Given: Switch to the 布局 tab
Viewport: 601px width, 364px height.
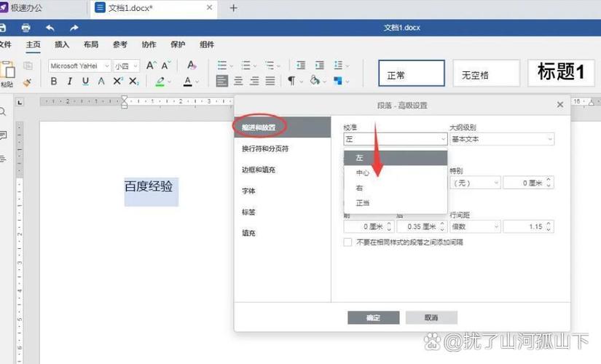Looking at the screenshot, I should [91, 44].
